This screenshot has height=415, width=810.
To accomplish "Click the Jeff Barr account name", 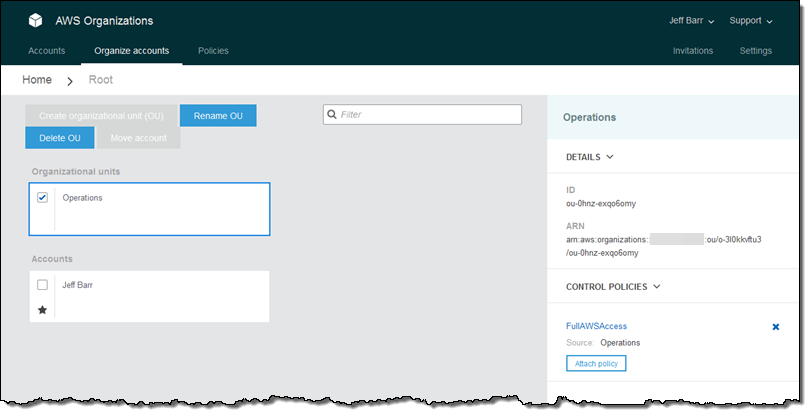I will [x=77, y=285].
